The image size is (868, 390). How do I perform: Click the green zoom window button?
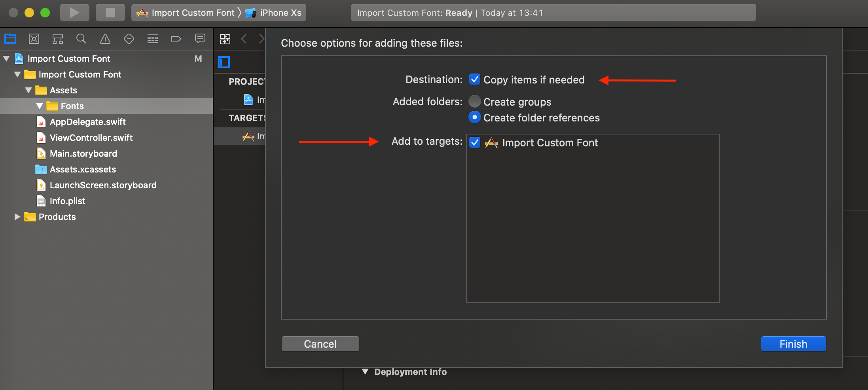45,13
